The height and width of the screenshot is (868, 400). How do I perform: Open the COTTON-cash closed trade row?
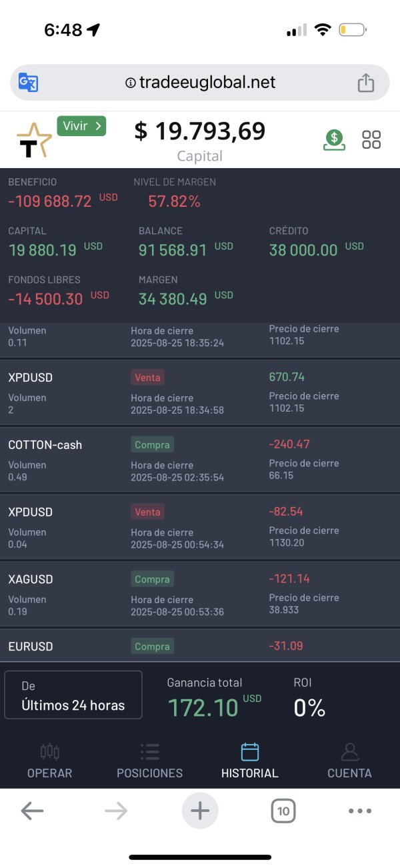point(200,460)
